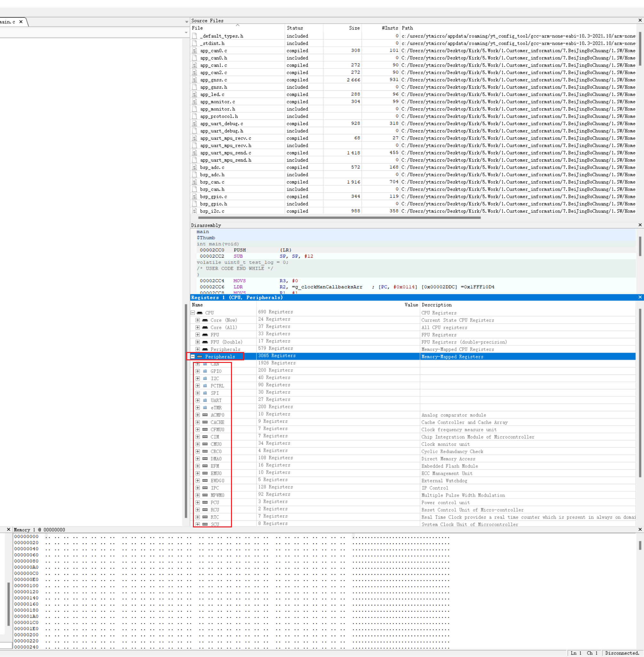This screenshot has width=644, height=657.
Task: Close the main.c editor tab
Action: [21, 22]
